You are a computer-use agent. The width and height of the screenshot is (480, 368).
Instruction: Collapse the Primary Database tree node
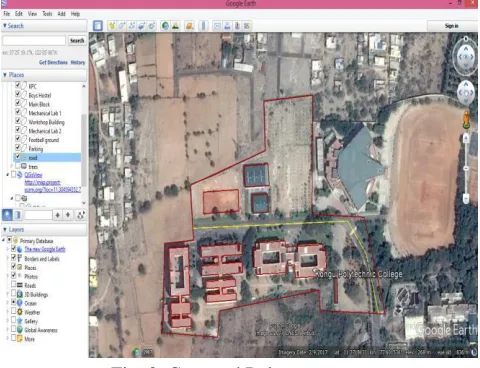(x=4, y=240)
